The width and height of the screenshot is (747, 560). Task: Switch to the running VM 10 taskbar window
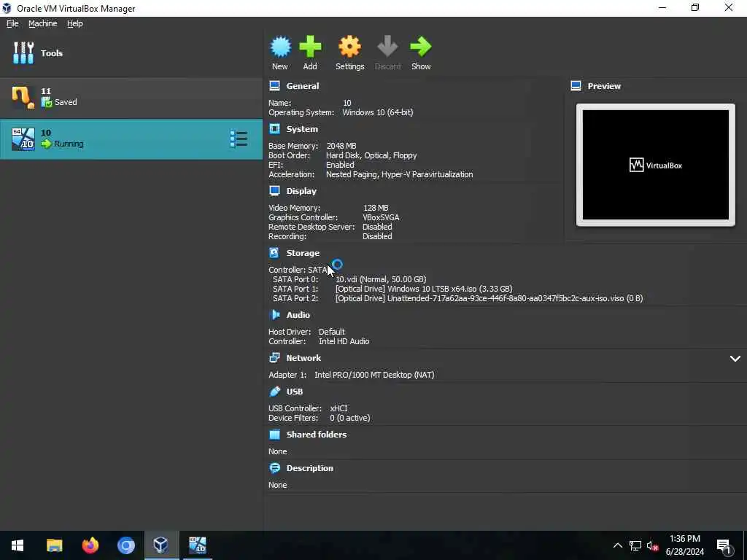pos(197,545)
